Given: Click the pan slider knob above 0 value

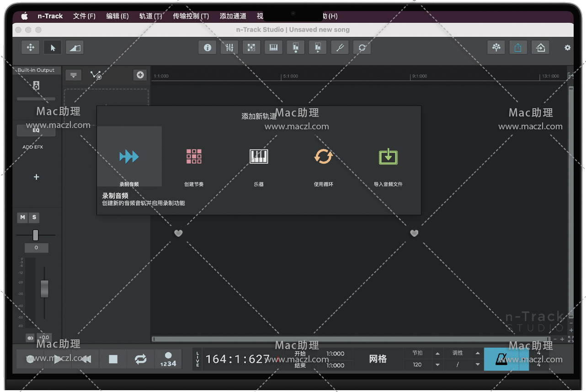Looking at the screenshot, I should click(x=36, y=235).
